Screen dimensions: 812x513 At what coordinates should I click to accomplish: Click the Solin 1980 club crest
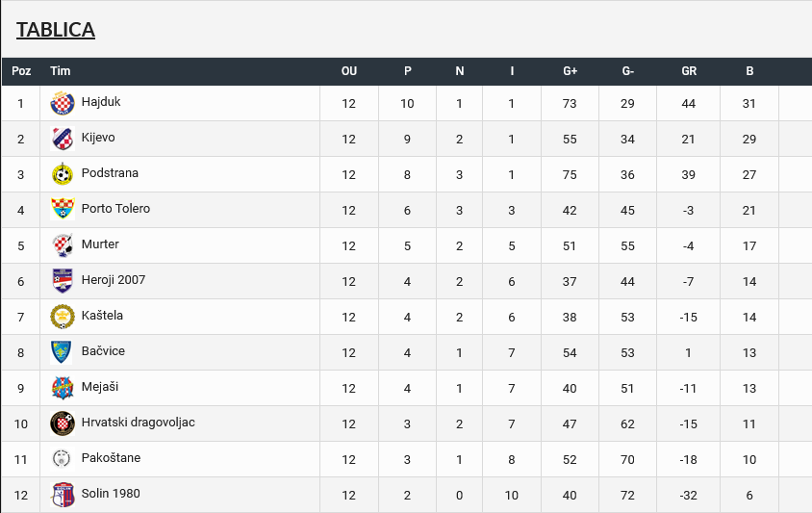[x=63, y=495]
